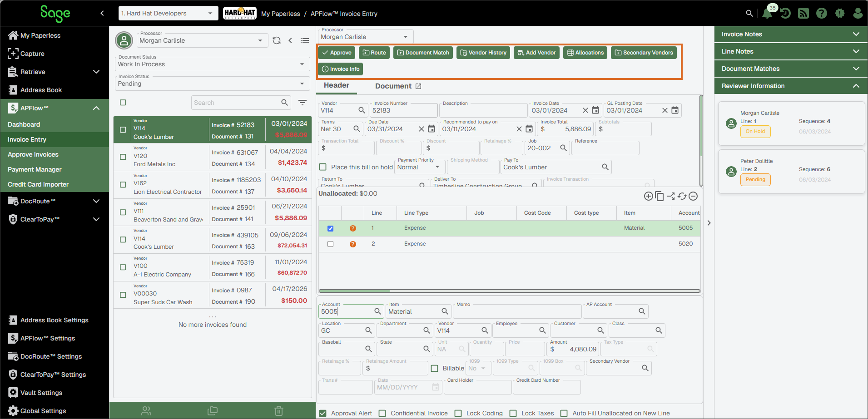Viewport: 868px width, 419px height.
Task: Select invoice 52183 checkbox
Action: [123, 130]
